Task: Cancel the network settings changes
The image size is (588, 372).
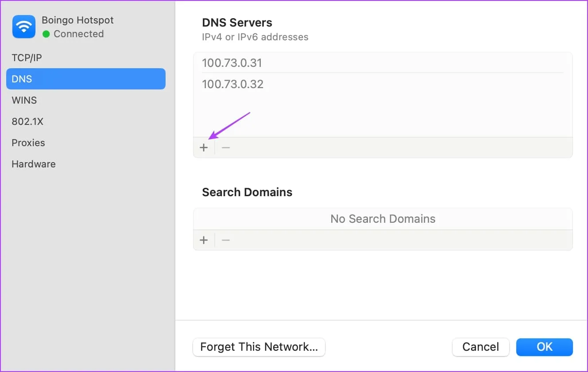Action: point(480,347)
